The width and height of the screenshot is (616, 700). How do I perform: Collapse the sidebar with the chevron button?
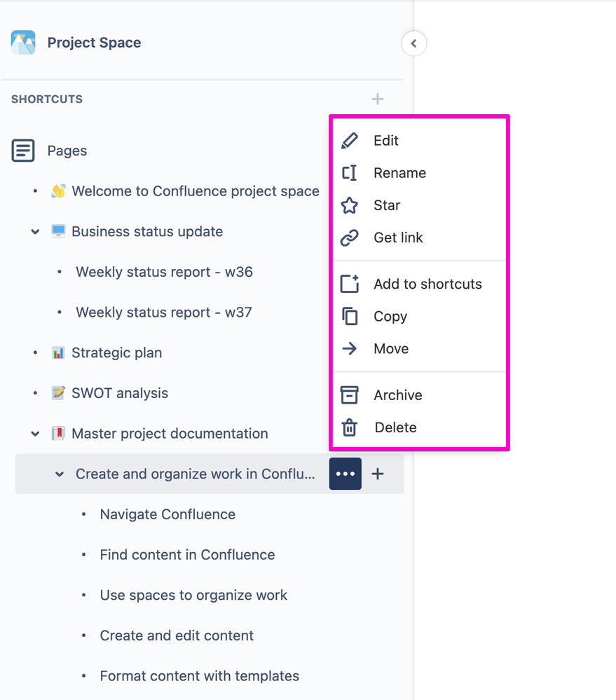point(413,43)
